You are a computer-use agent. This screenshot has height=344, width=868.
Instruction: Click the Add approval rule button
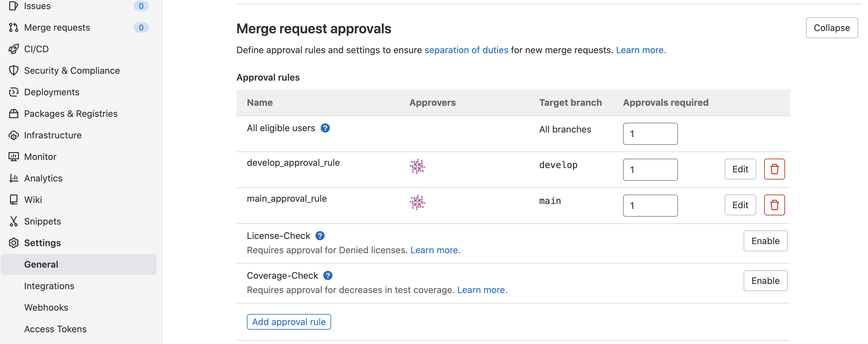[x=289, y=322]
